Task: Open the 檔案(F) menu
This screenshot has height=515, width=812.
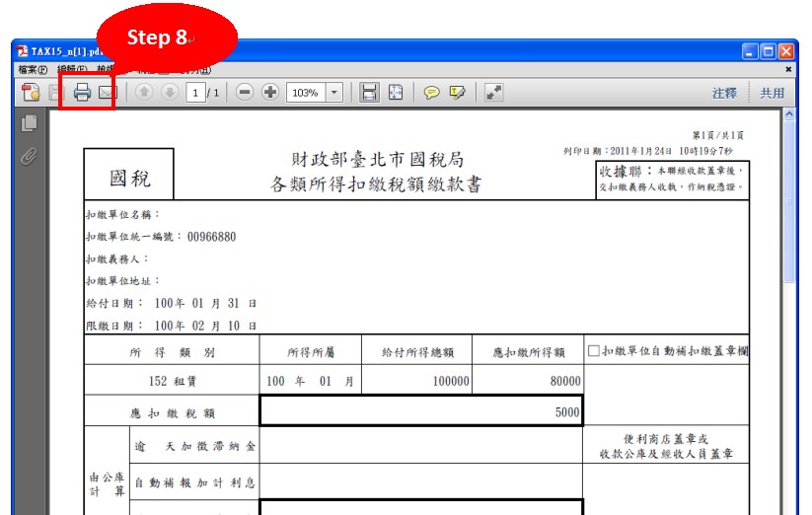Action: coord(33,69)
